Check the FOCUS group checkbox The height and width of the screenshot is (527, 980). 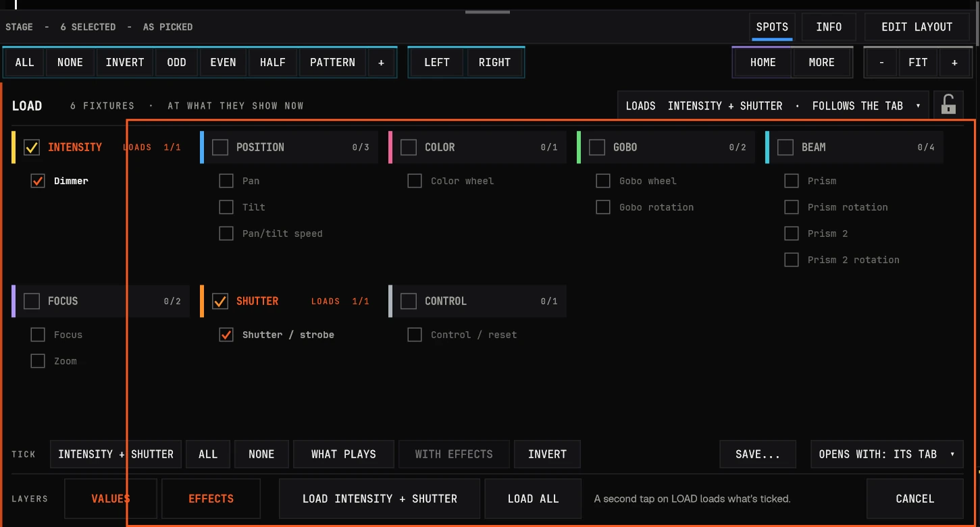[32, 301]
